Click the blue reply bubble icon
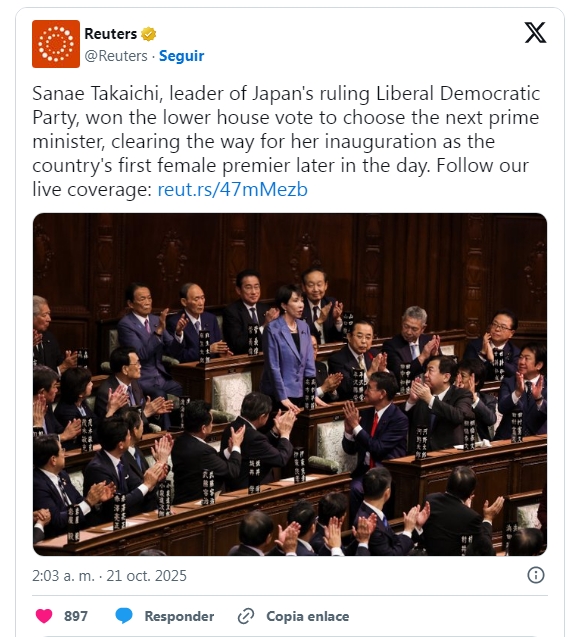 coord(124,616)
